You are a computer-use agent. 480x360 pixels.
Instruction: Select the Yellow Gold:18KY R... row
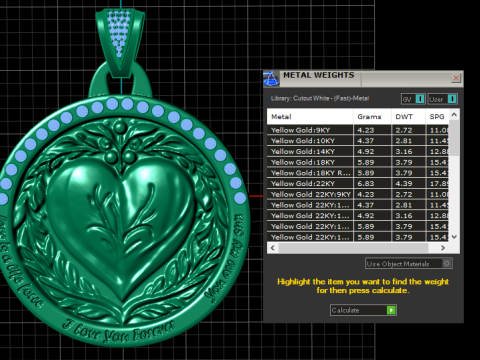pos(358,173)
